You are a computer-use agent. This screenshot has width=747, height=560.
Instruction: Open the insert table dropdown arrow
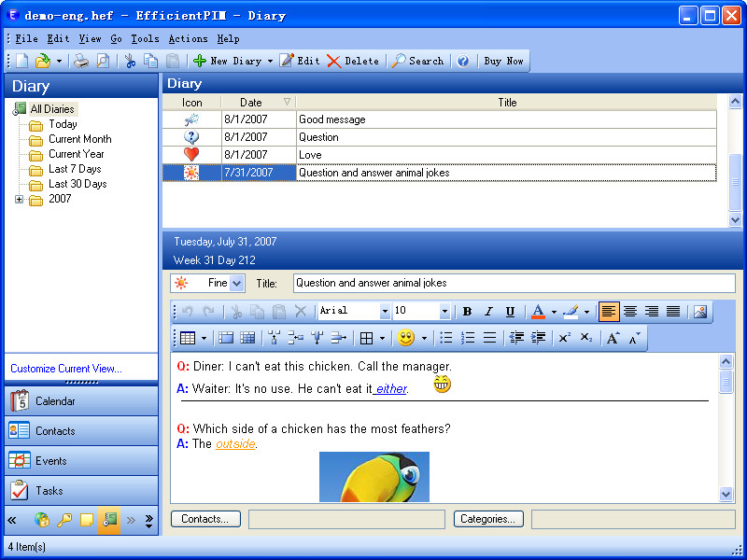tap(204, 339)
